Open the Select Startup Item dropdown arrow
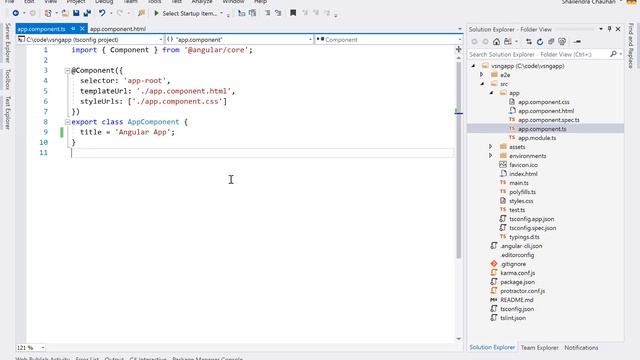 [x=222, y=13]
